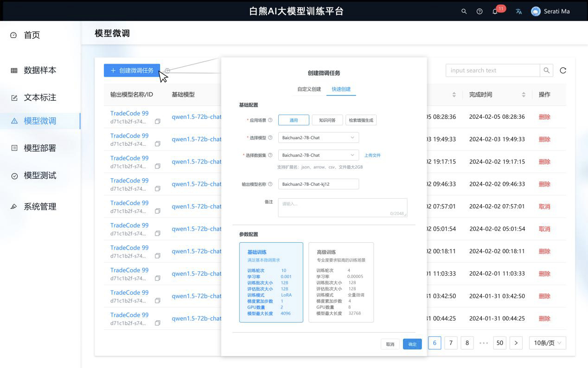
Task: Click the help icon next to 应用场景 label
Action: tap(270, 120)
